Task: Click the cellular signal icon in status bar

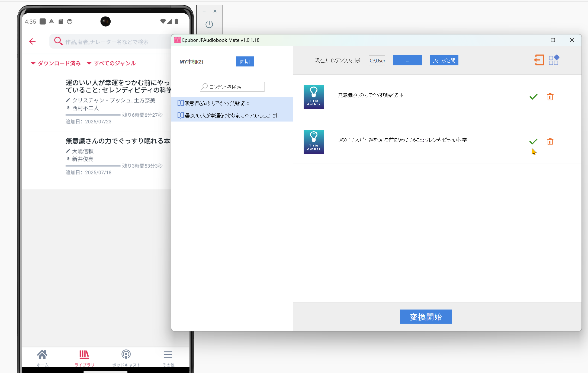Action: 169,21
